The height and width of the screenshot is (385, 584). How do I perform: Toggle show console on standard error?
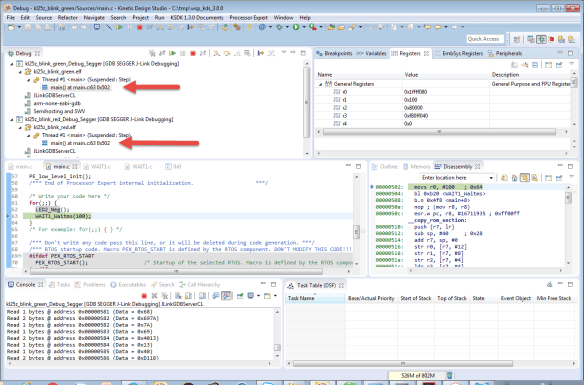coord(226,296)
